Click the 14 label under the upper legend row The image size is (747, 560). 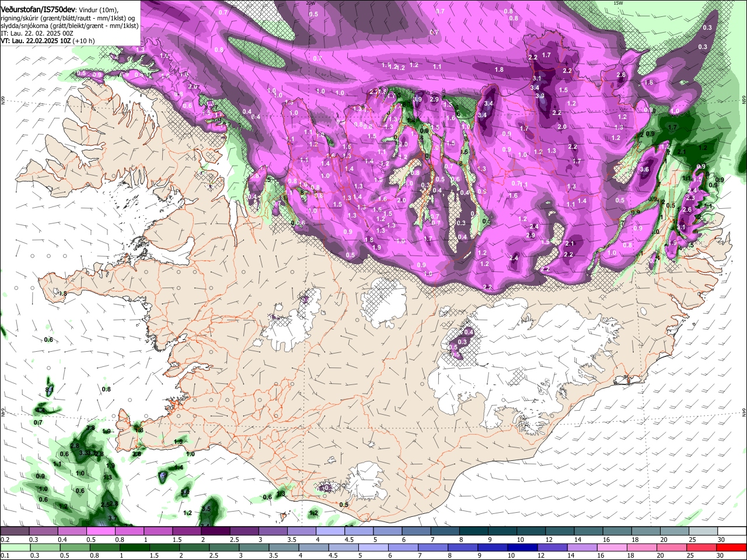(577, 540)
